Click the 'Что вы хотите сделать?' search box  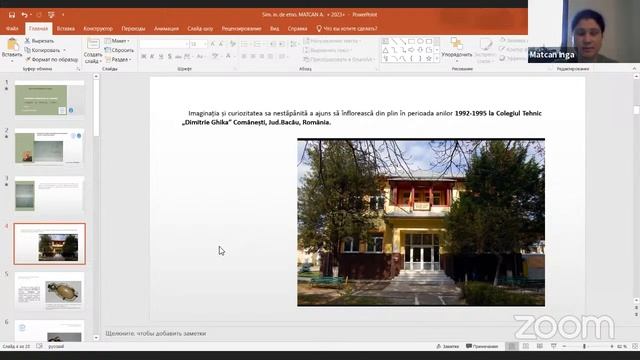(347, 29)
